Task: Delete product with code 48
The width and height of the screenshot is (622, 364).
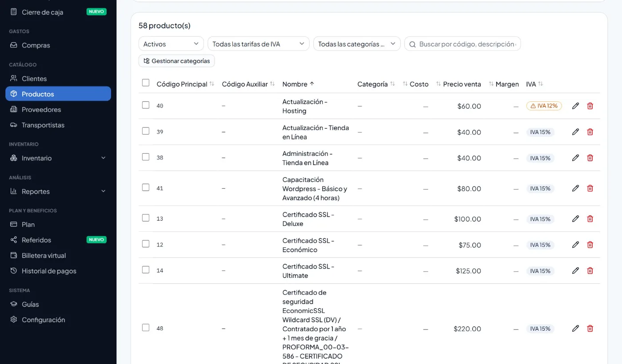Action: click(590, 328)
